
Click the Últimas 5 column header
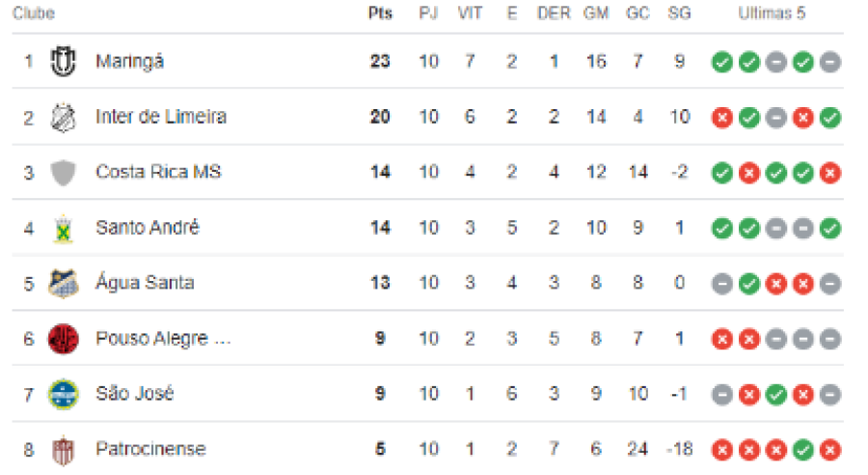point(772,14)
